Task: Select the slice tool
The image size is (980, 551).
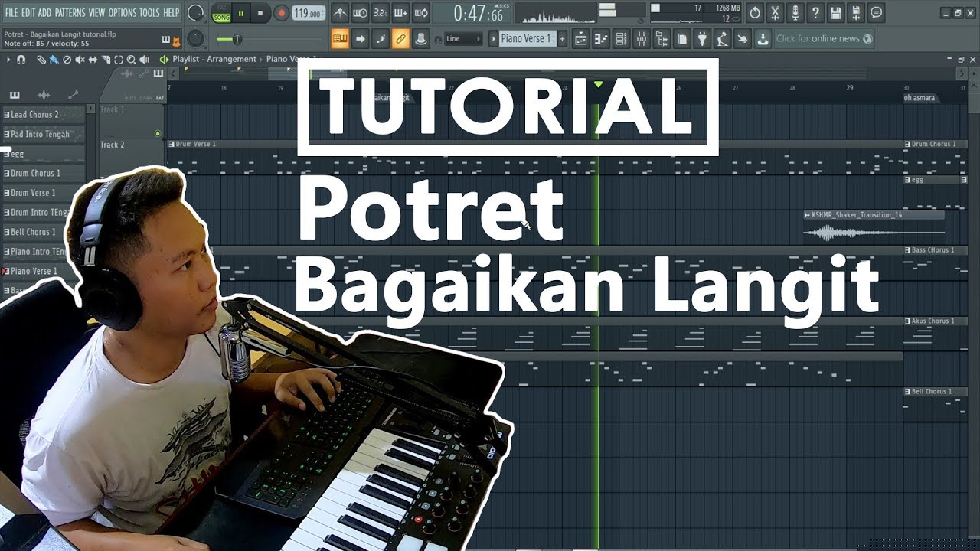Action: tap(106, 60)
